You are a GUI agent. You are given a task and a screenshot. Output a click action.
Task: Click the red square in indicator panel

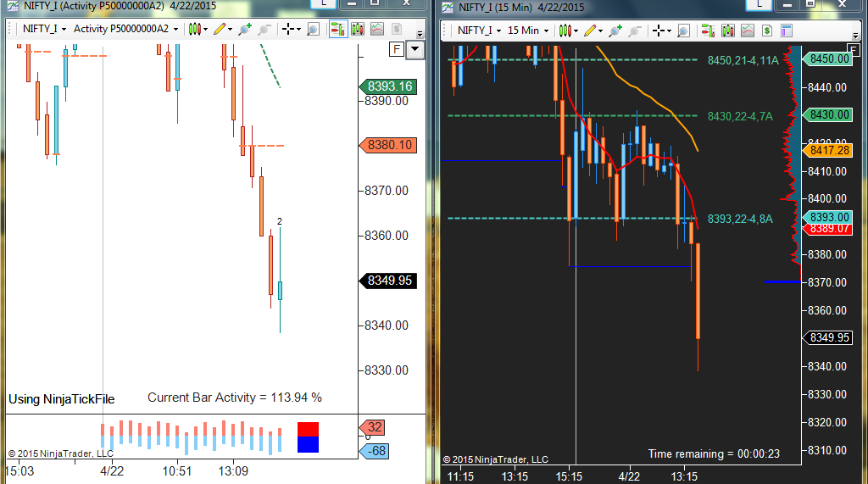click(x=308, y=429)
